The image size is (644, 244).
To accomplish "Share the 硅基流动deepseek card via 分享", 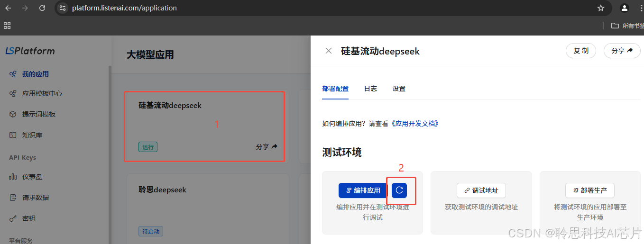I will point(267,147).
